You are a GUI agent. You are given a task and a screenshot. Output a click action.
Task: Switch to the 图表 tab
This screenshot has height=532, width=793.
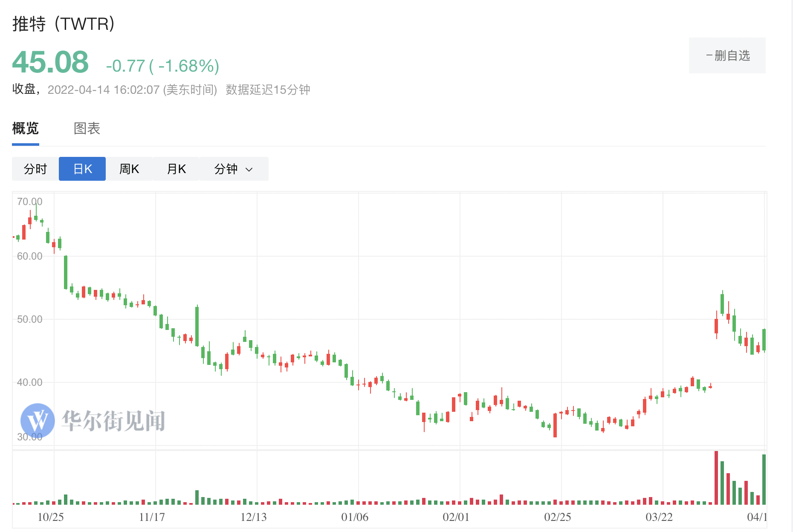(x=87, y=128)
